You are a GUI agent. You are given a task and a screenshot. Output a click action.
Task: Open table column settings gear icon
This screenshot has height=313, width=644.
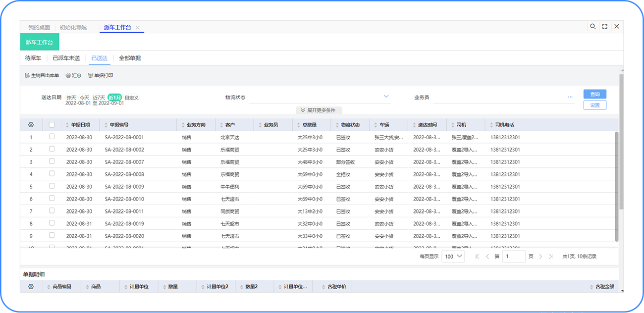point(31,125)
